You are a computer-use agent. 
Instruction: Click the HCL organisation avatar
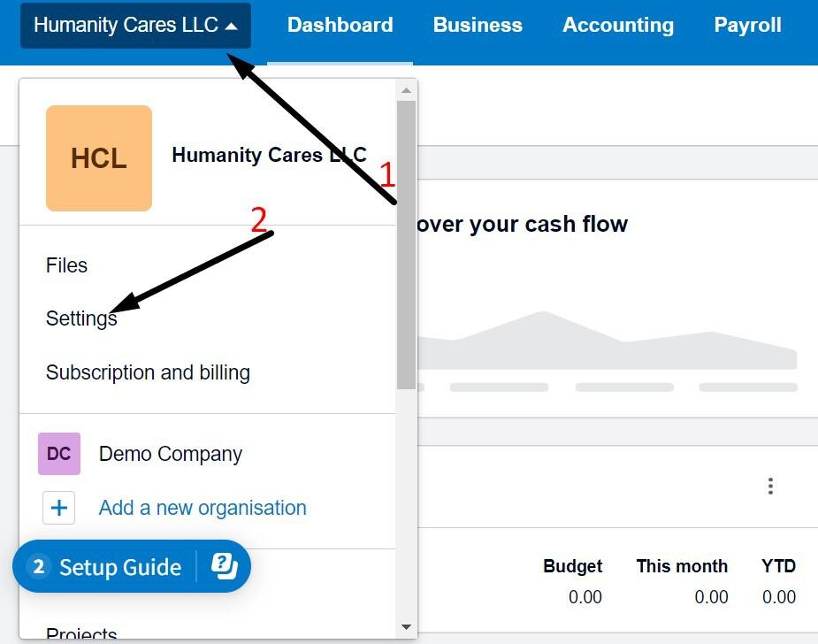tap(99, 158)
